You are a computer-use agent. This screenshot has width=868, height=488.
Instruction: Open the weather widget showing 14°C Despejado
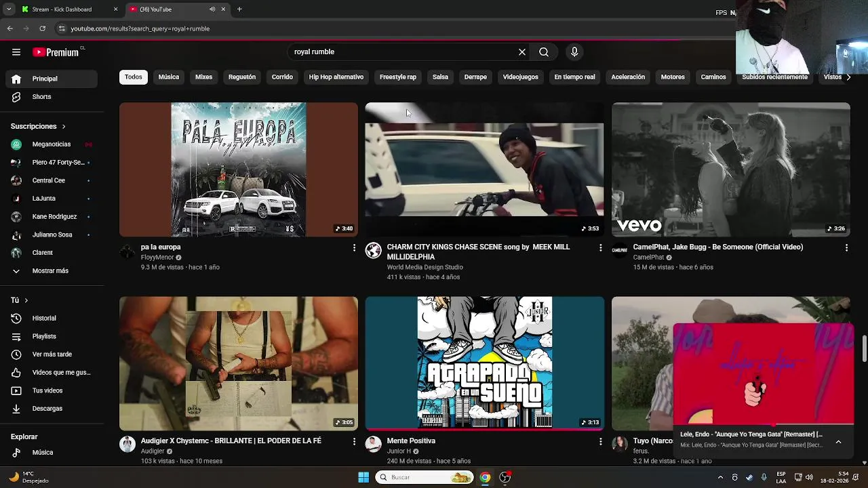[30, 477]
